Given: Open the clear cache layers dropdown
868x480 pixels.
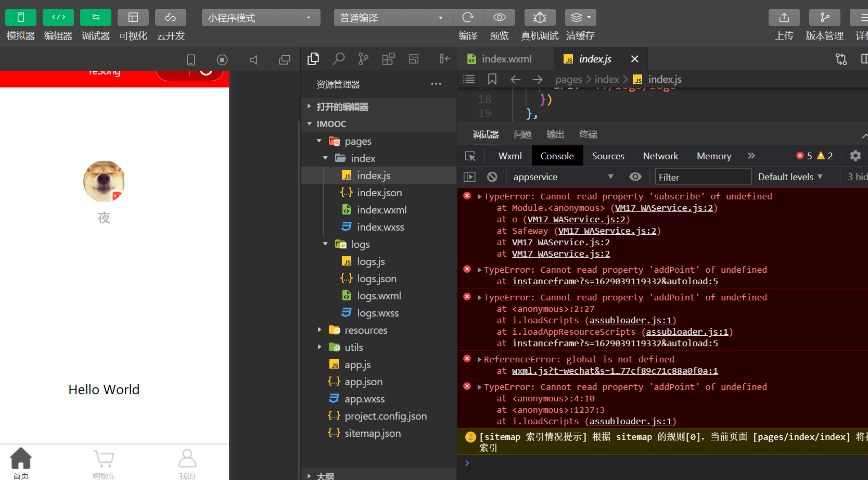Looking at the screenshot, I should [x=581, y=17].
